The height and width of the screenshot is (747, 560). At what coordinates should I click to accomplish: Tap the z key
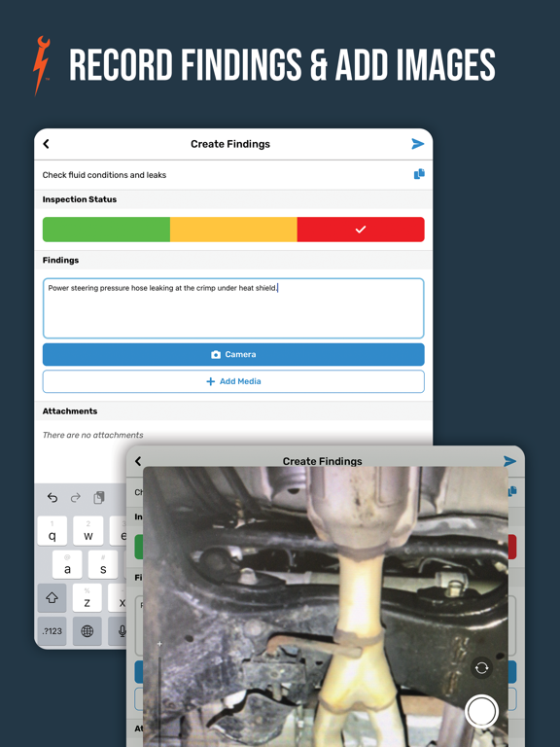click(87, 598)
